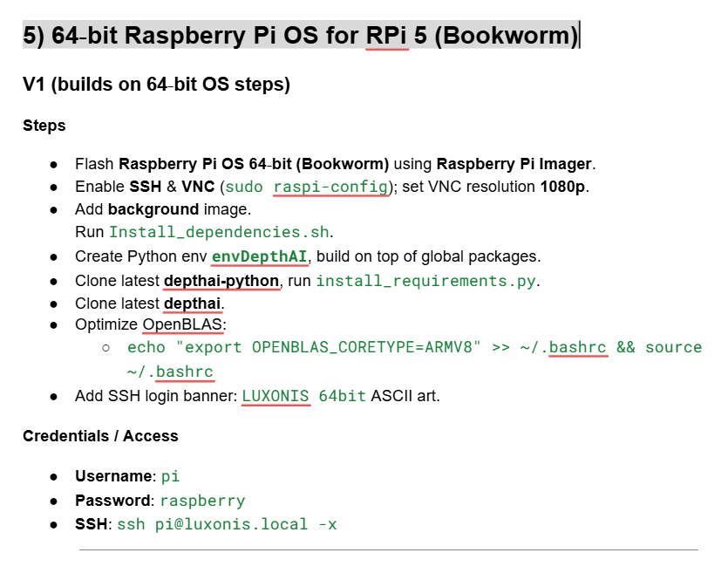The height and width of the screenshot is (580, 728).
Task: Click the underlined raspi-config command
Action: coord(331,187)
